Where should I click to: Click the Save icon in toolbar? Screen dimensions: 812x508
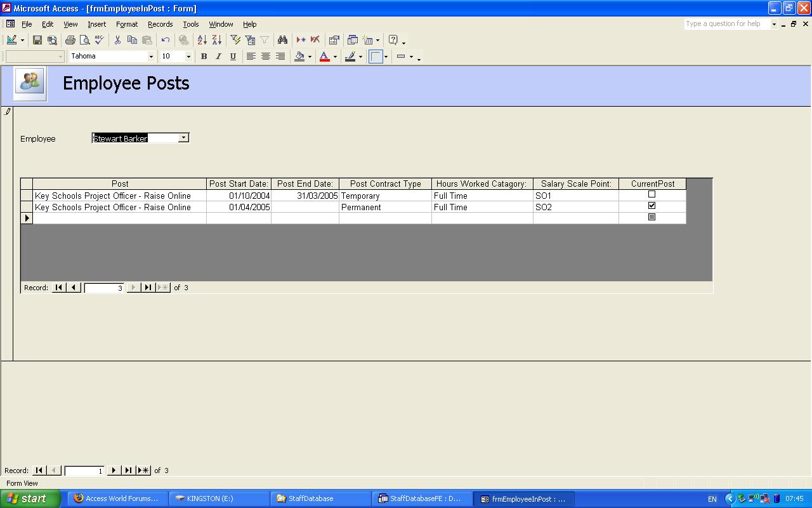[37, 40]
